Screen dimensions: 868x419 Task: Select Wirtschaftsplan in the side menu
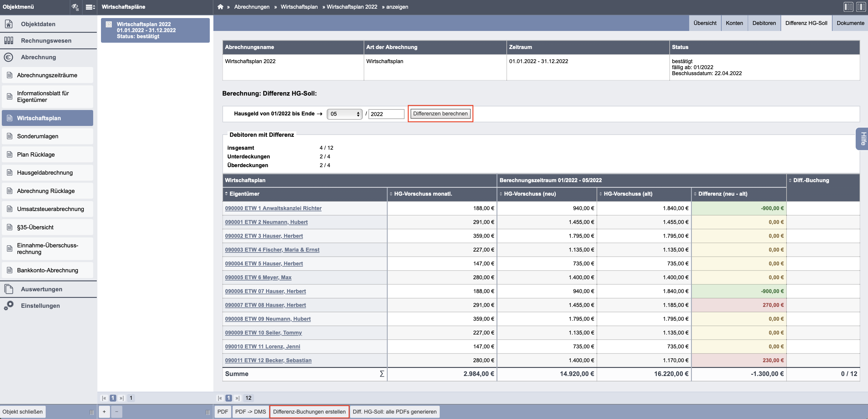47,118
